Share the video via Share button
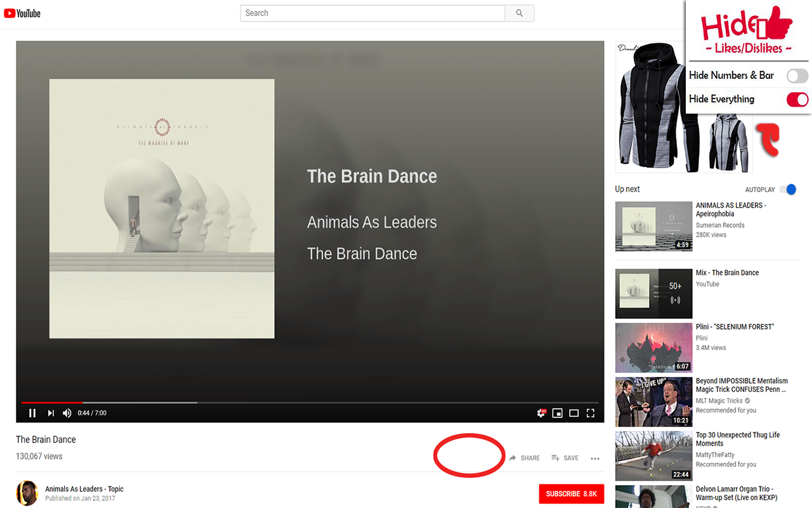Image resolution: width=812 pixels, height=508 pixels. [525, 458]
